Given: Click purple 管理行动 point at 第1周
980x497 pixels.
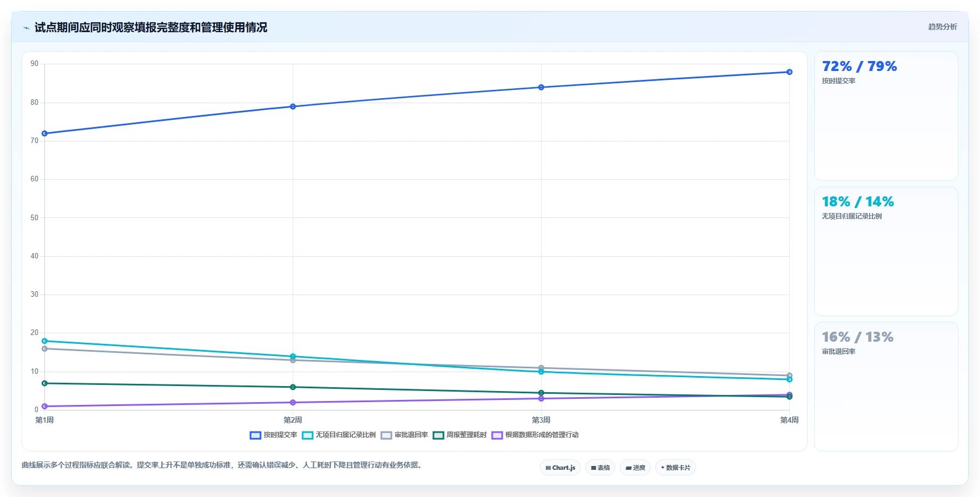Looking at the screenshot, I should (x=45, y=407).
